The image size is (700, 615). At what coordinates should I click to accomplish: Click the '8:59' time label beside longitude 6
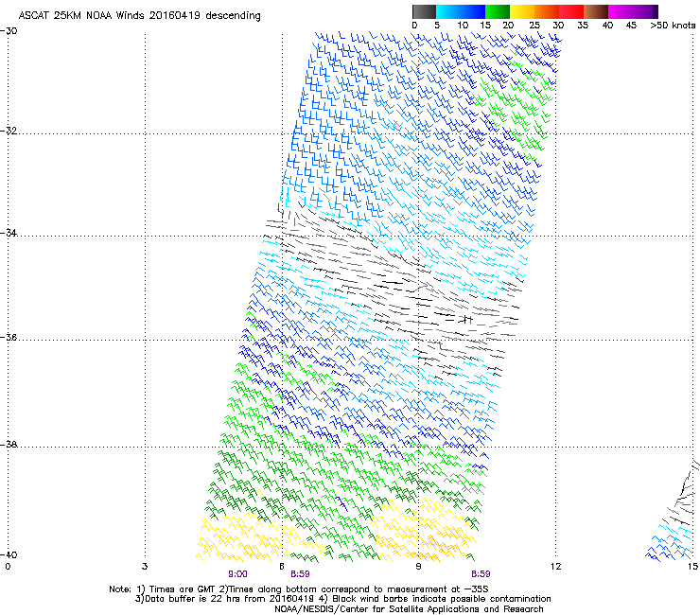(x=300, y=574)
